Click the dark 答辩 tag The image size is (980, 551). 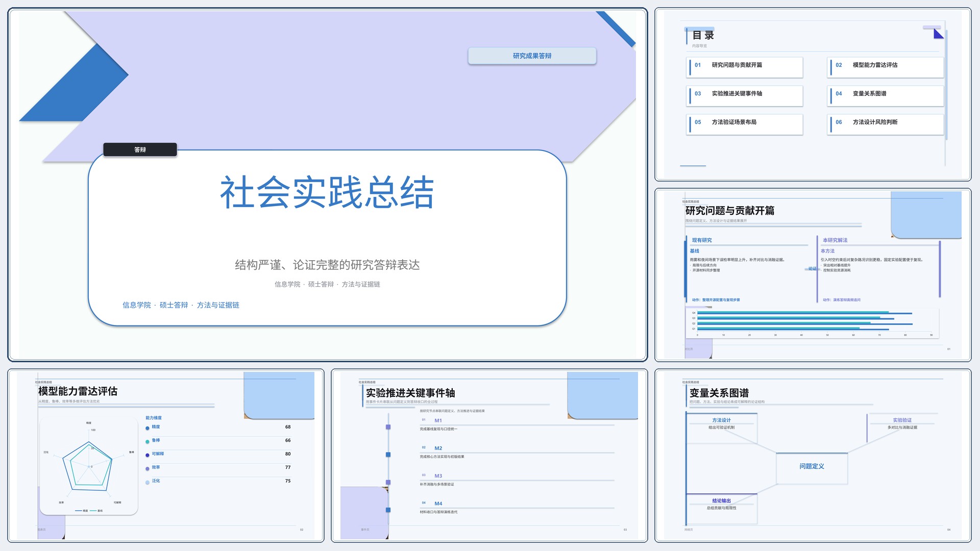140,149
